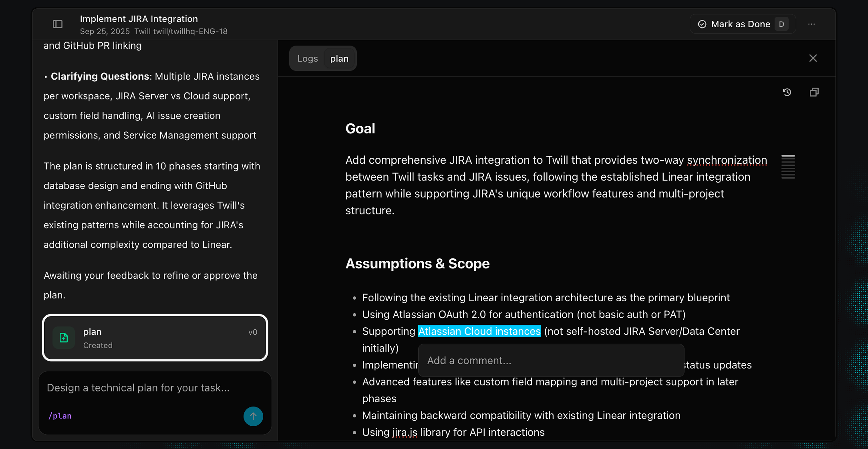Click the Mark as Done checkmark icon

[x=702, y=24]
